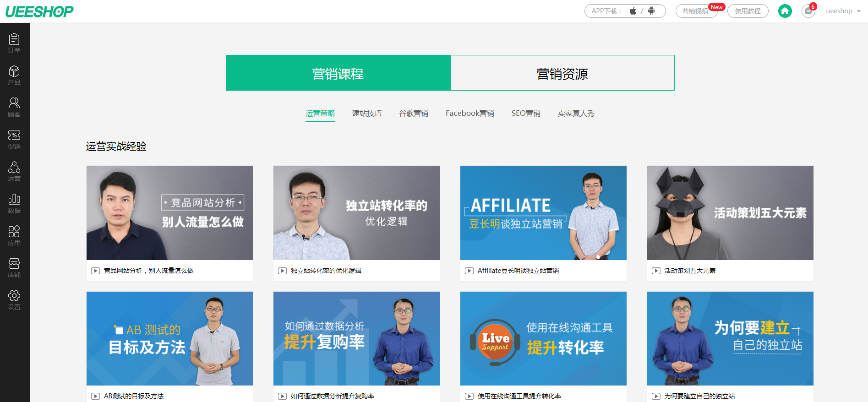
Task: Open video titled 独立站转化率的优化逻辑
Action: (x=326, y=271)
